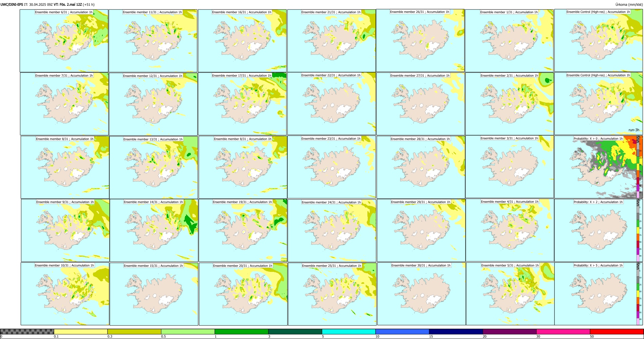Image resolution: width=644 pixels, height=339 pixels.
Task: Click the 'Ensemble member 20/31 ; Accumulation 1h' label
Action: pos(243,266)
